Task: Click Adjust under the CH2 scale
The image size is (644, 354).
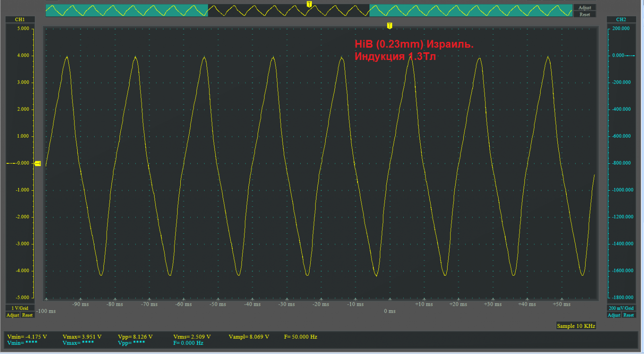Action: (x=614, y=315)
